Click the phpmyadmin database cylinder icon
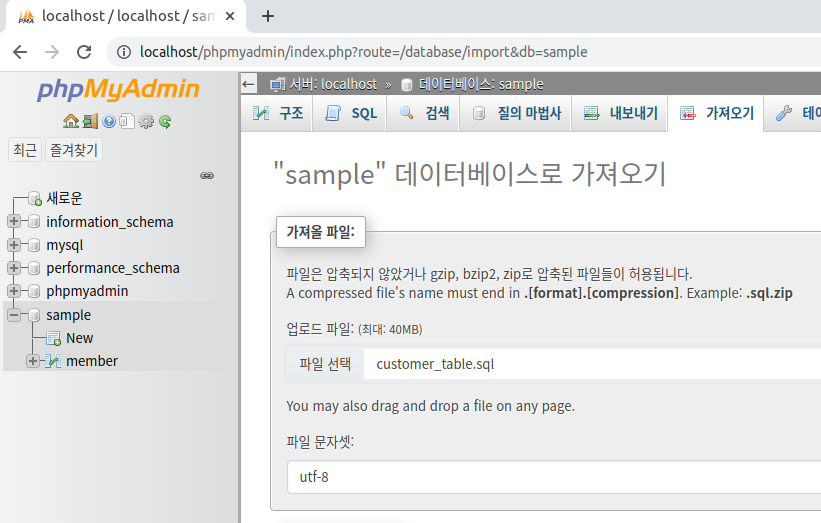 [x=34, y=291]
